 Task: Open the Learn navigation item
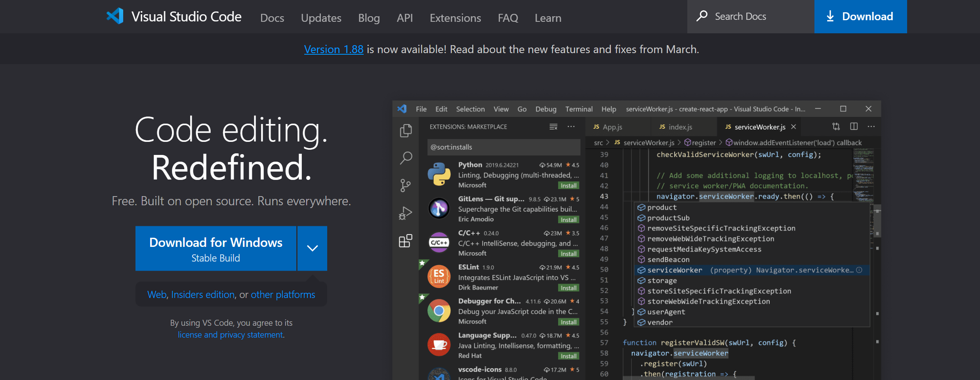(548, 18)
